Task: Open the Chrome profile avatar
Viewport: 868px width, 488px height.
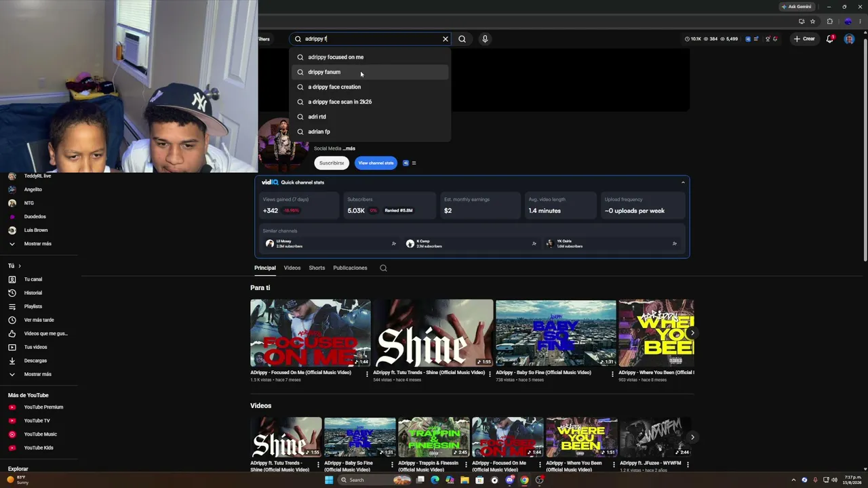Action: 848,21
